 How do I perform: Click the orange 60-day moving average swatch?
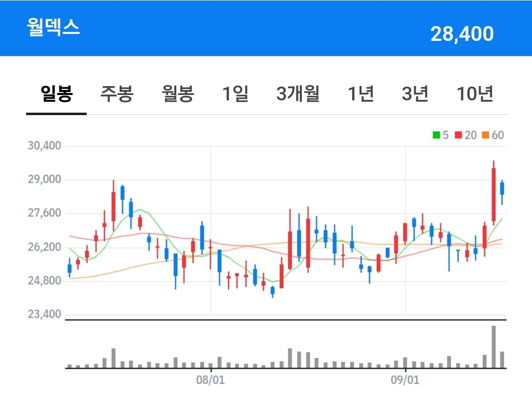(x=486, y=135)
